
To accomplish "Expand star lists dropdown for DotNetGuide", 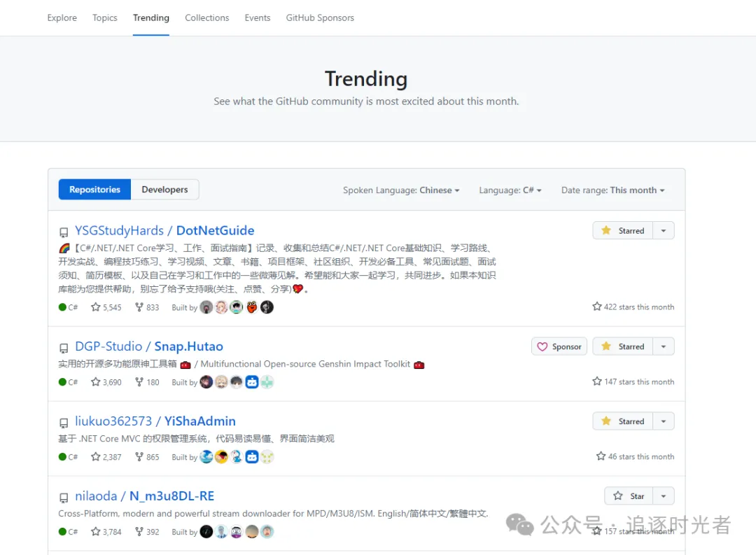I will click(x=664, y=230).
